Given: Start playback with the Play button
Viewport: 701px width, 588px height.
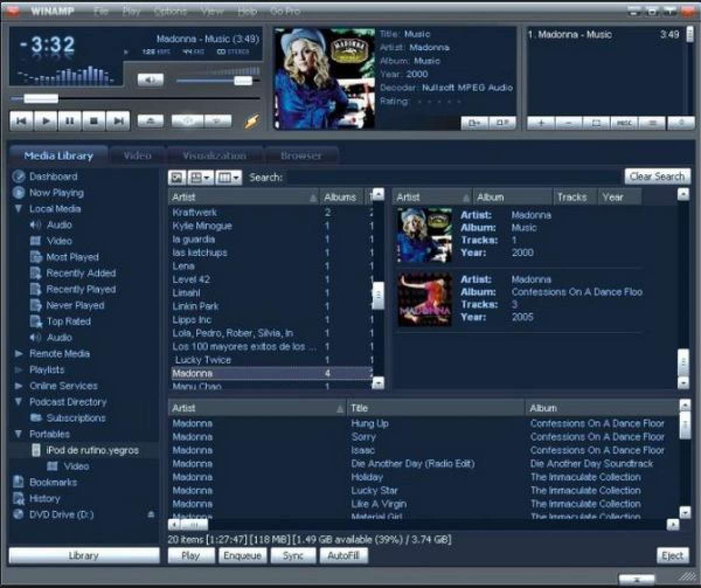Looking at the screenshot, I should (46, 121).
